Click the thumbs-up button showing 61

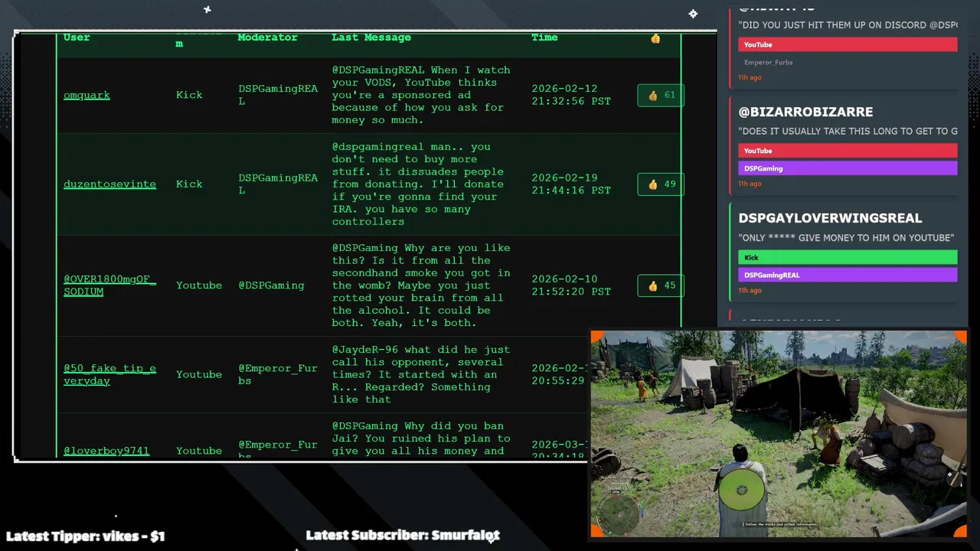click(661, 95)
